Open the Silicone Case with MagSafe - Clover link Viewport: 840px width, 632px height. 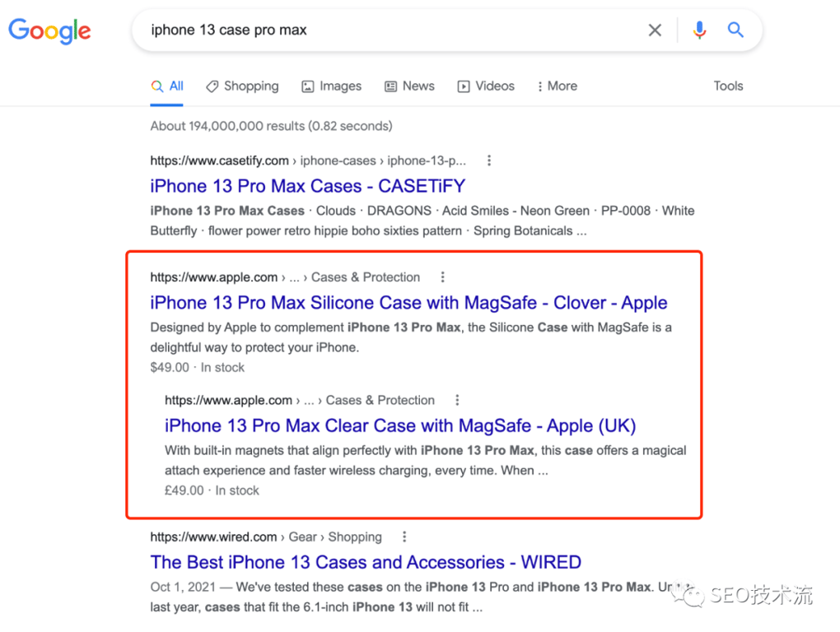point(408,303)
